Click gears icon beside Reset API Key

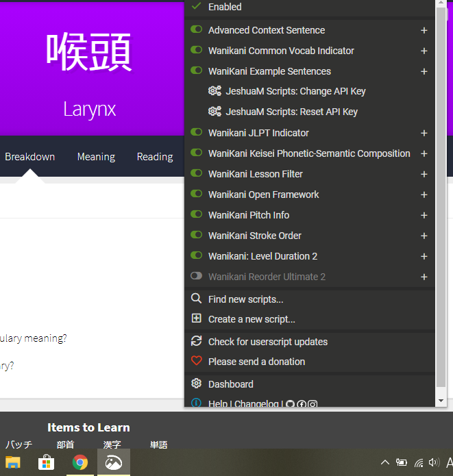tap(215, 111)
